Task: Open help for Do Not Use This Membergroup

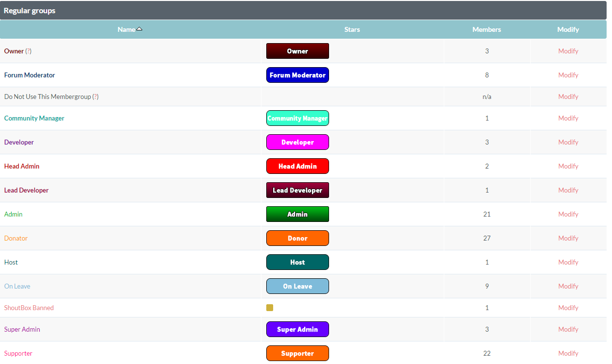Action: coord(96,97)
